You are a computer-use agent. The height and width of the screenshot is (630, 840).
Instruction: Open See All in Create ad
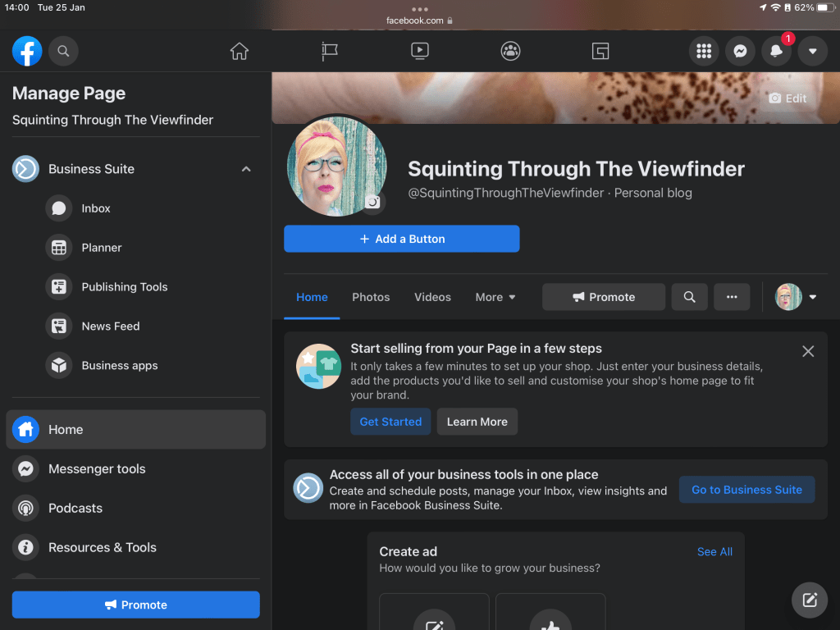[714, 552]
